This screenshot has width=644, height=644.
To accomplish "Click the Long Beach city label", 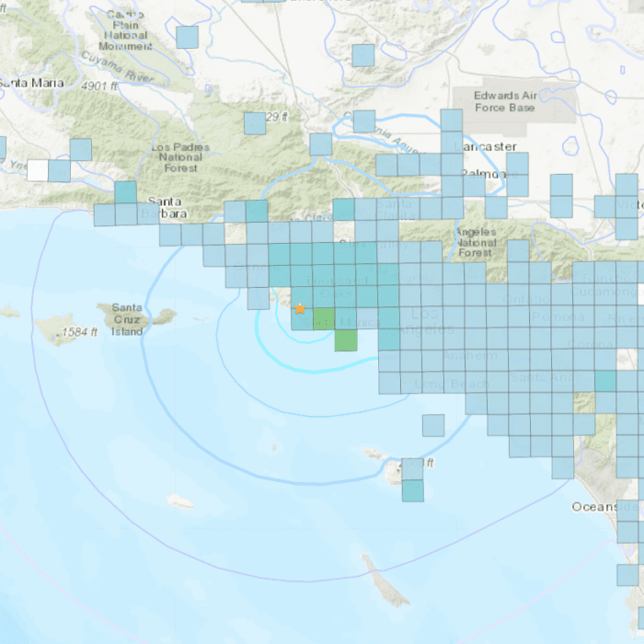I will click(x=452, y=385).
